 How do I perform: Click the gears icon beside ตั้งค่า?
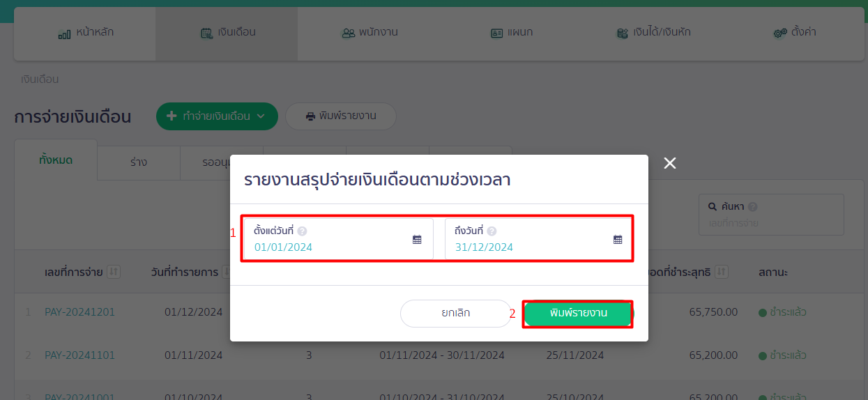point(780,33)
